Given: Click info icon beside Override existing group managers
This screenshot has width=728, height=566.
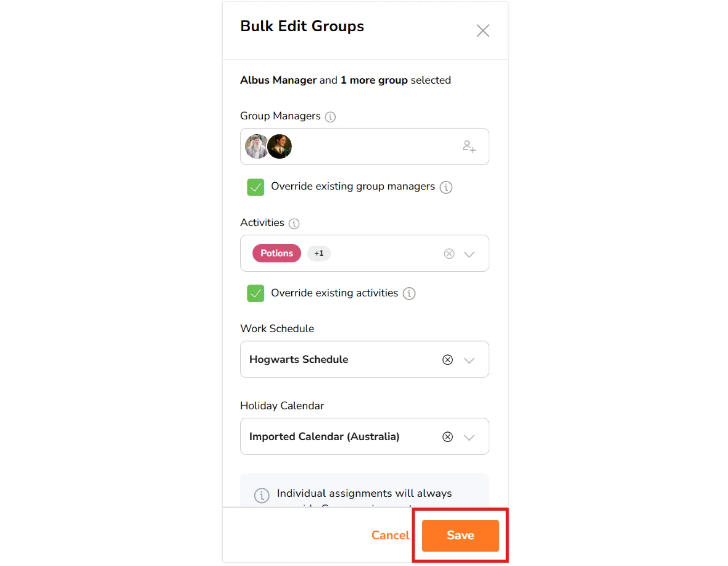Looking at the screenshot, I should tap(446, 187).
